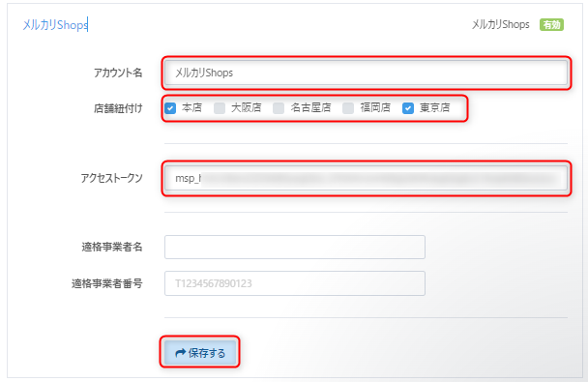The height and width of the screenshot is (382, 588).
Task: Click the メルカリShops title link
Action: tap(55, 25)
